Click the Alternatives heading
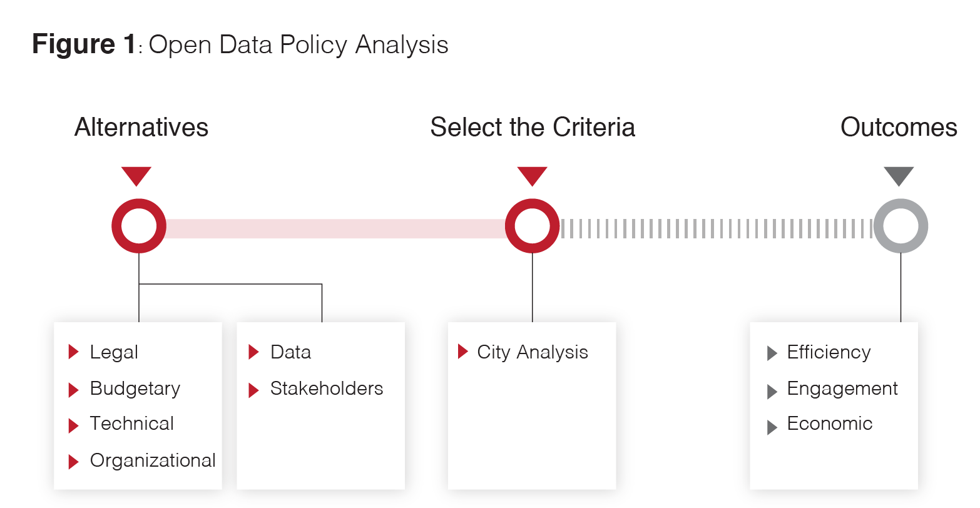The width and height of the screenshot is (980, 508). (141, 127)
